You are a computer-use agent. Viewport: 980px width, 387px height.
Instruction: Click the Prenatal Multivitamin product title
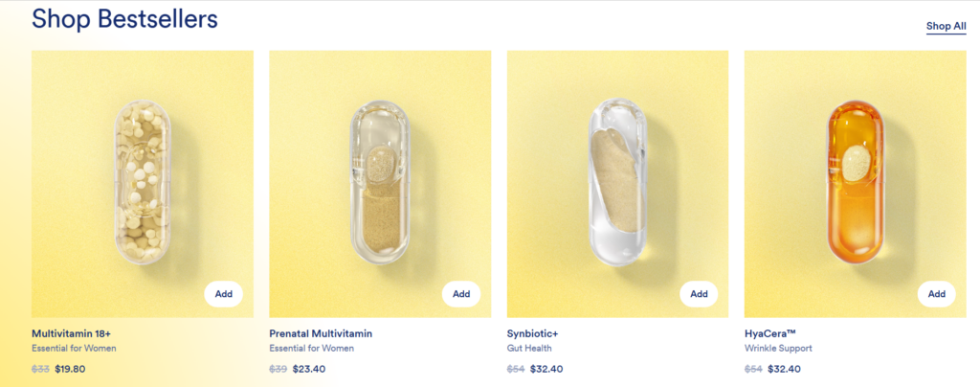click(x=321, y=333)
